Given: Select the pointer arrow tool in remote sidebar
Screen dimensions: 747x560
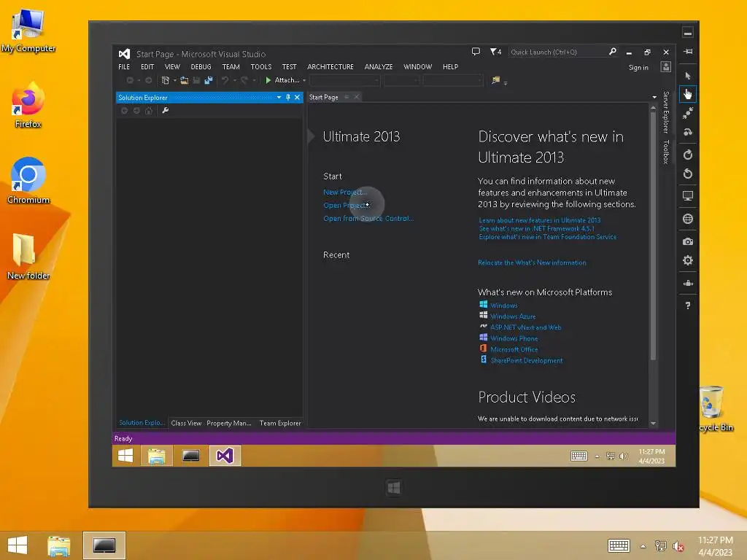Looking at the screenshot, I should point(687,76).
